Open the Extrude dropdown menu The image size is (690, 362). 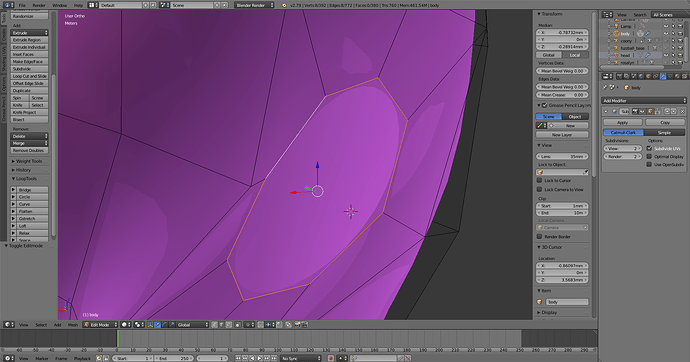coord(29,33)
